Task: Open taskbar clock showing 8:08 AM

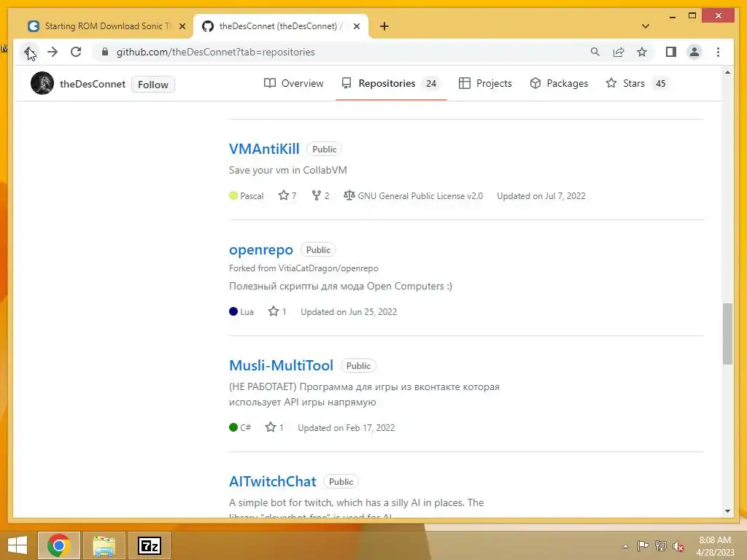Action: (715, 546)
